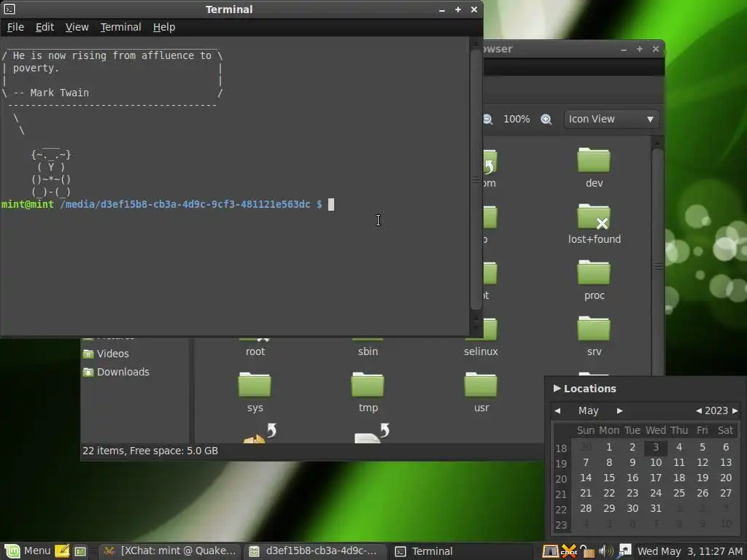Open the Terminal menu in menu bar

[120, 27]
